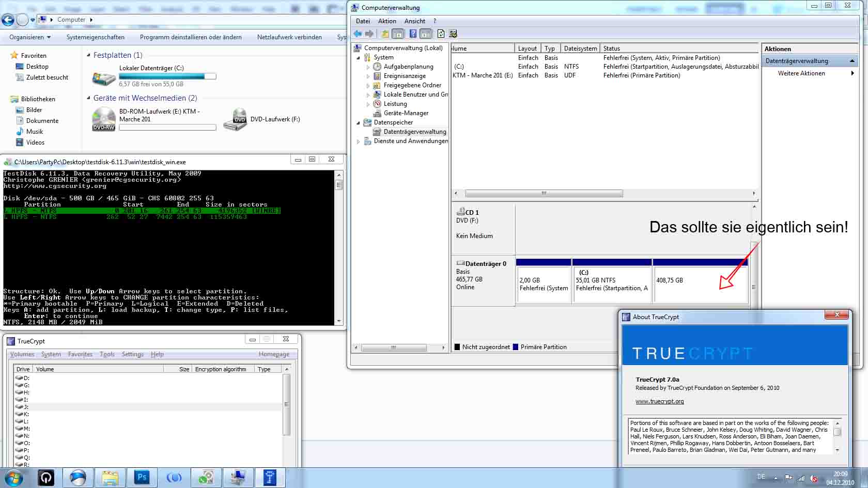This screenshot has width=868, height=488.
Task: Open the Volumes menu in TrueCrypt
Action: (22, 354)
